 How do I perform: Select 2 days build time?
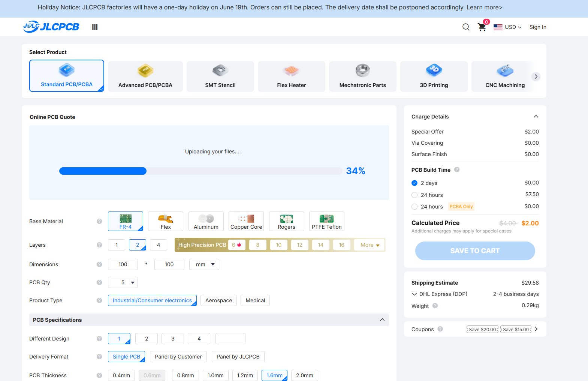414,183
